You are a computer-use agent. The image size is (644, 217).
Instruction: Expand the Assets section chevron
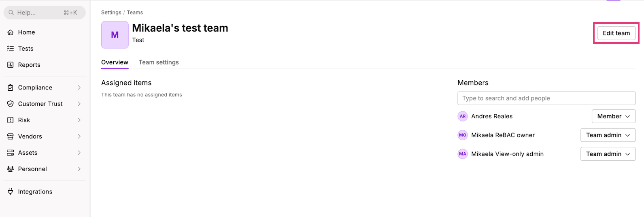pos(79,153)
